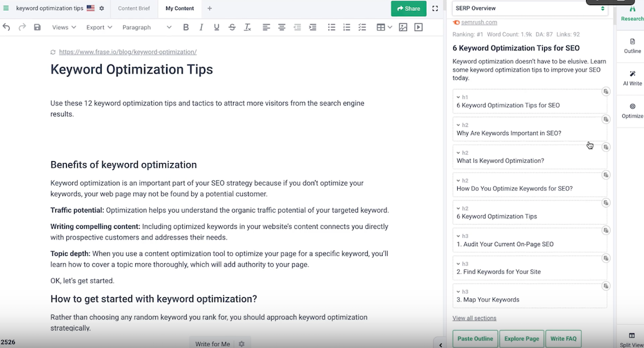
Task: Align text center
Action: tap(282, 27)
